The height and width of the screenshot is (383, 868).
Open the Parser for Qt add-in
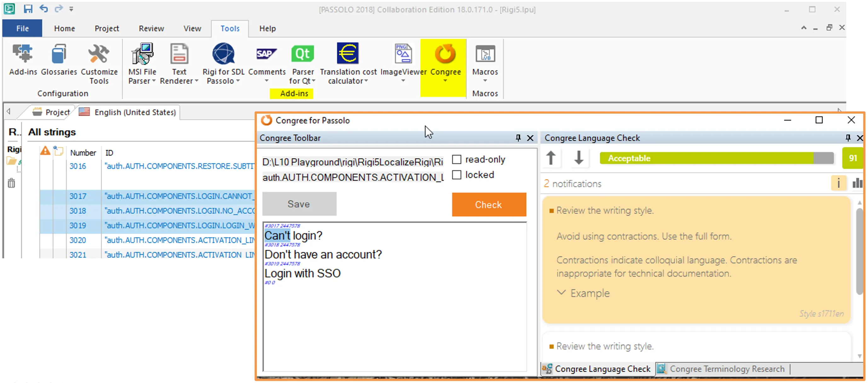point(302,64)
